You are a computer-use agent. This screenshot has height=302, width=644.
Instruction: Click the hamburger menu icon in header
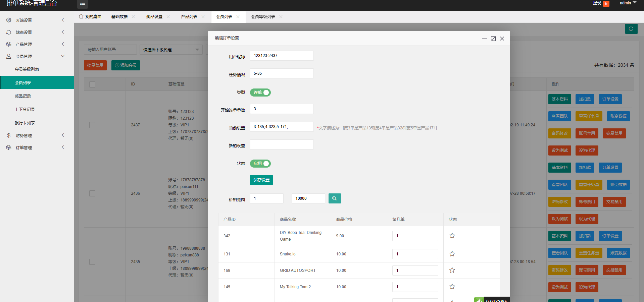pos(82,3)
